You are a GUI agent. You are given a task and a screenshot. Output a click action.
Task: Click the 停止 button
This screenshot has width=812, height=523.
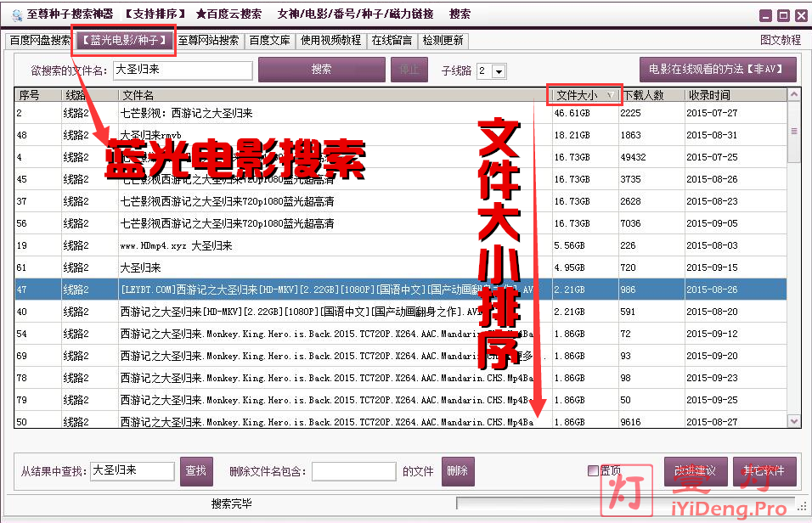pyautogui.click(x=409, y=70)
